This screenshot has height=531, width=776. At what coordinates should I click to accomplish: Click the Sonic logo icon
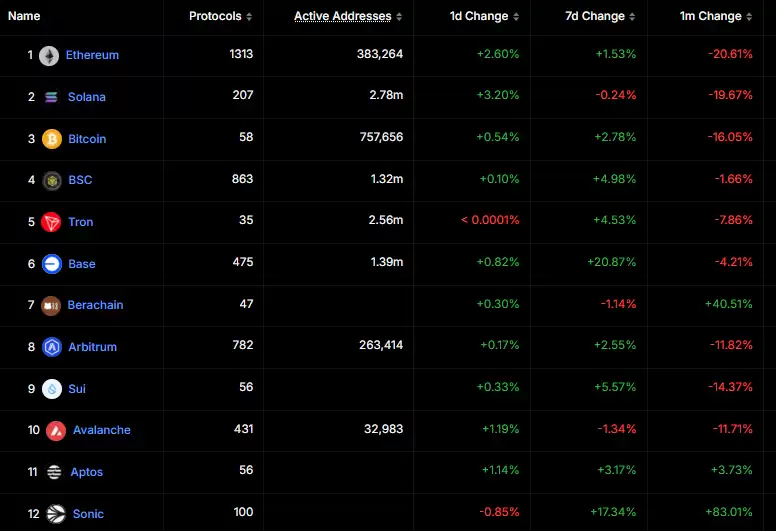(56, 514)
